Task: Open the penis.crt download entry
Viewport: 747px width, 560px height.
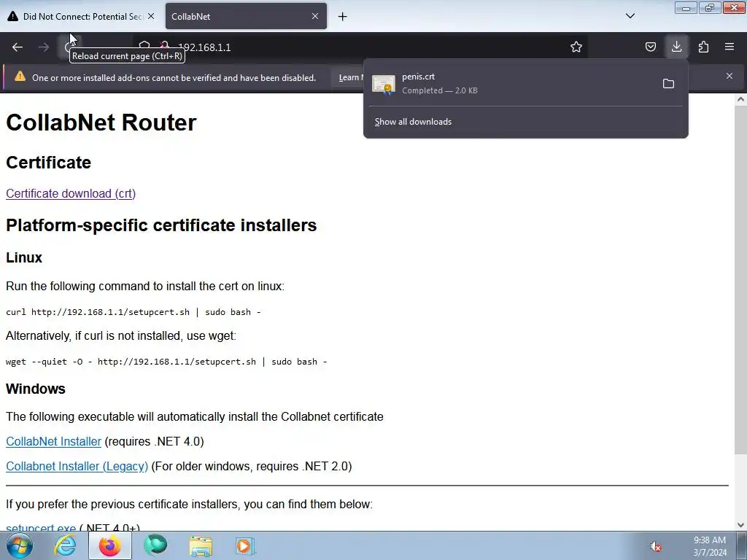Action: click(510, 84)
